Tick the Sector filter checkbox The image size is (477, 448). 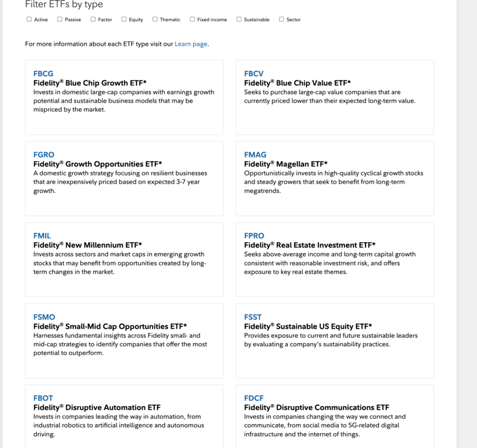[x=281, y=20]
